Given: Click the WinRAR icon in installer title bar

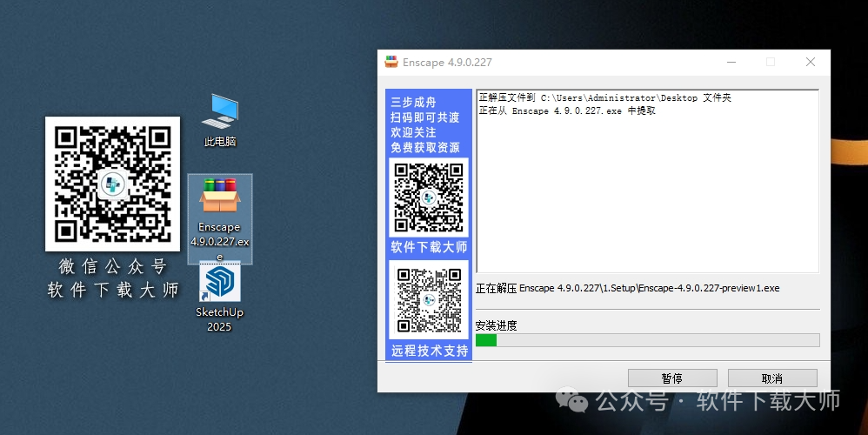Looking at the screenshot, I should click(x=391, y=62).
